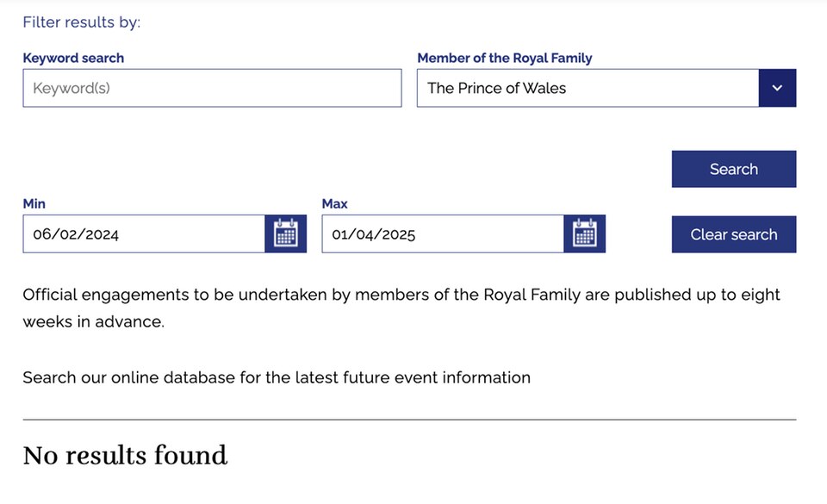Screen dimensions: 827x504
Task: Click the "weeks in advance." text line
Action: point(93,321)
